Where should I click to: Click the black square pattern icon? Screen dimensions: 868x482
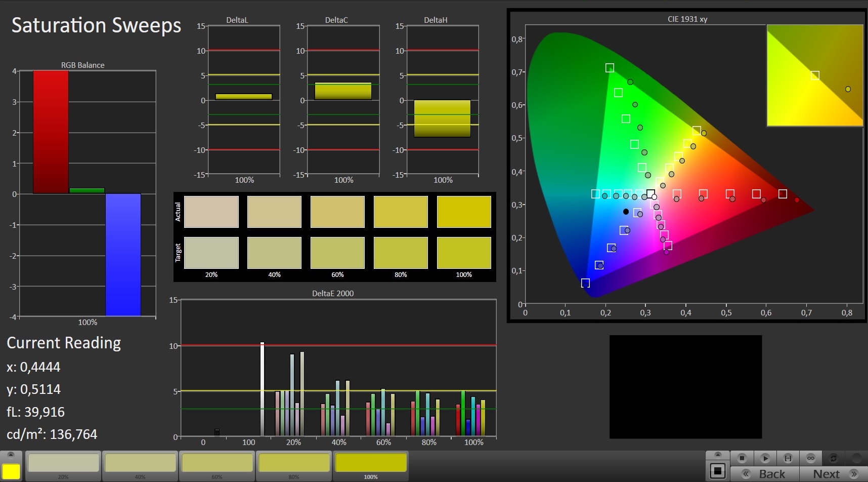pyautogui.click(x=717, y=471)
